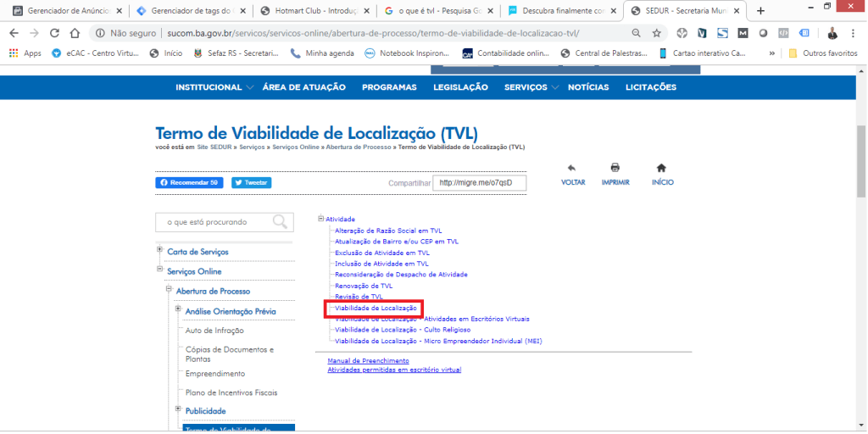The height and width of the screenshot is (434, 868).
Task: Open Atualização de Bairro e/ou CEP em TVL
Action: [397, 242]
